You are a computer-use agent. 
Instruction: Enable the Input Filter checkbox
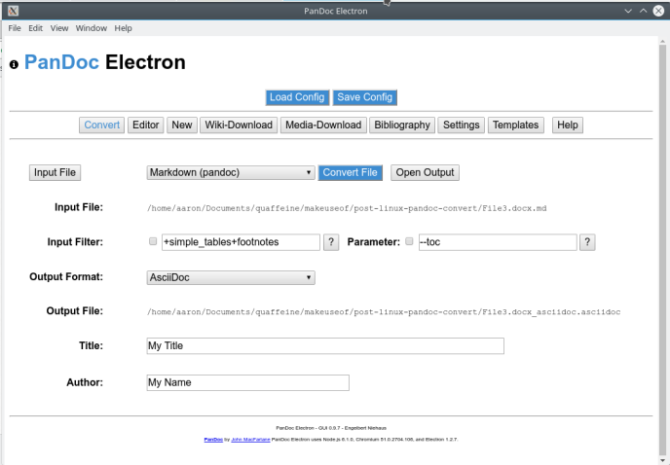click(153, 242)
